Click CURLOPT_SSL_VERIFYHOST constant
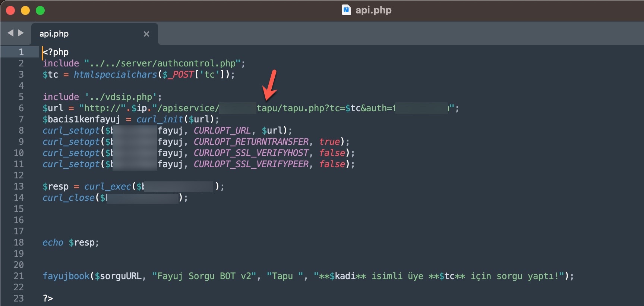Screen dimensions: 644x306 tap(251, 153)
